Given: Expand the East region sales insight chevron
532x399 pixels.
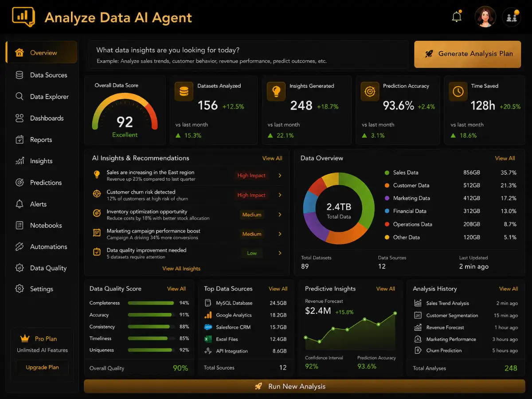Looking at the screenshot, I should pyautogui.click(x=280, y=176).
